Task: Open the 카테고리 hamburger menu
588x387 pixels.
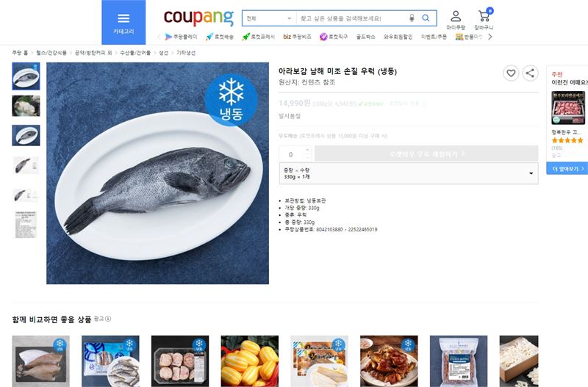Action: point(123,23)
